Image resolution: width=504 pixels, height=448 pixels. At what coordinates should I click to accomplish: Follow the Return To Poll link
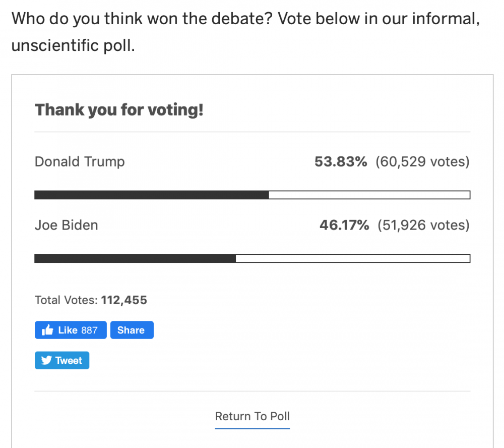[x=253, y=416]
